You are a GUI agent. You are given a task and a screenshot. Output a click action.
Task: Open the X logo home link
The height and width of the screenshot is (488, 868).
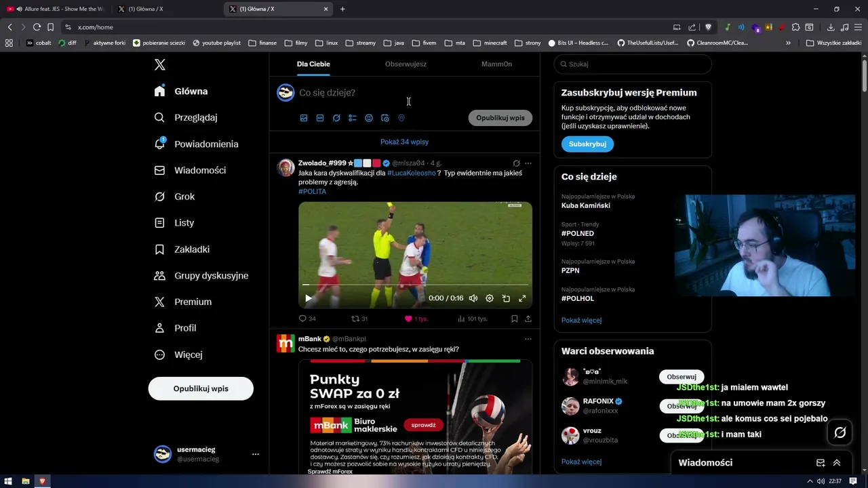pos(160,65)
